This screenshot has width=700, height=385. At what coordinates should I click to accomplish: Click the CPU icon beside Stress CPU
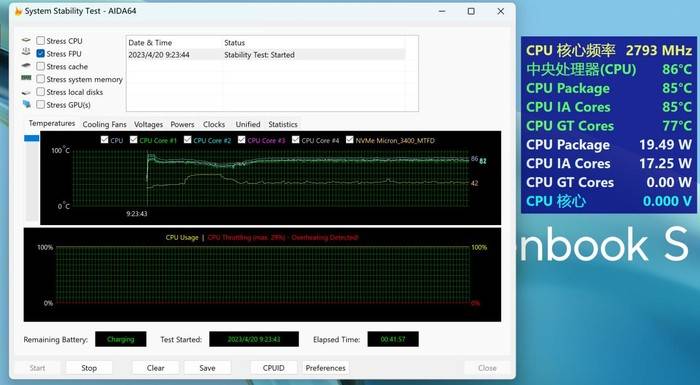[26, 41]
